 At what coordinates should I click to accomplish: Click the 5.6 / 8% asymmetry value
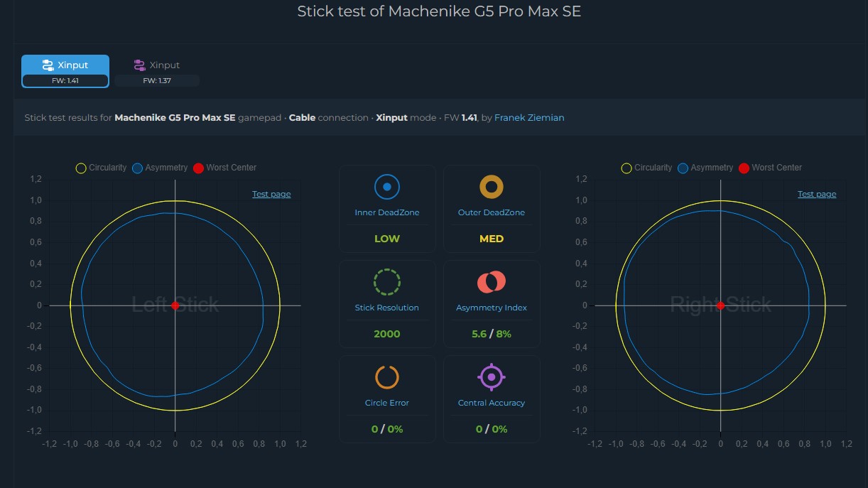point(492,334)
